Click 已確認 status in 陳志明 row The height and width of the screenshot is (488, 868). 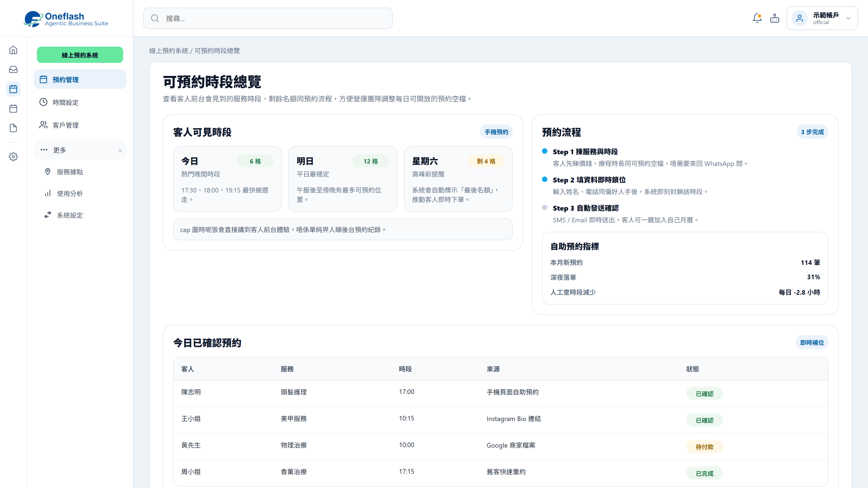coord(705,393)
